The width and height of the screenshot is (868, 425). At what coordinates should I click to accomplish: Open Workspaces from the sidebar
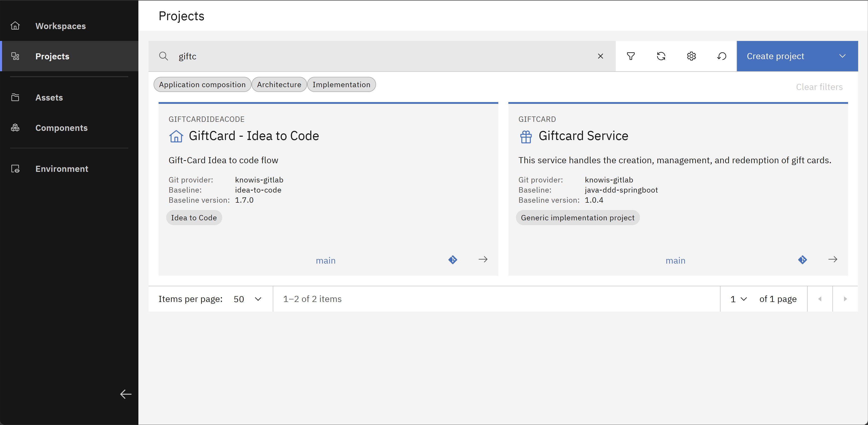tap(69, 26)
